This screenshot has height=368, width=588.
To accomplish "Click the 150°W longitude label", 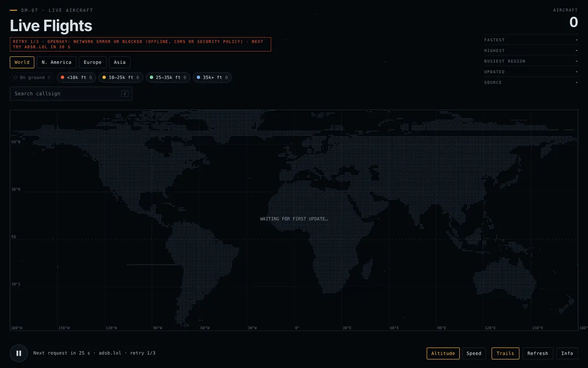I will coord(64,328).
